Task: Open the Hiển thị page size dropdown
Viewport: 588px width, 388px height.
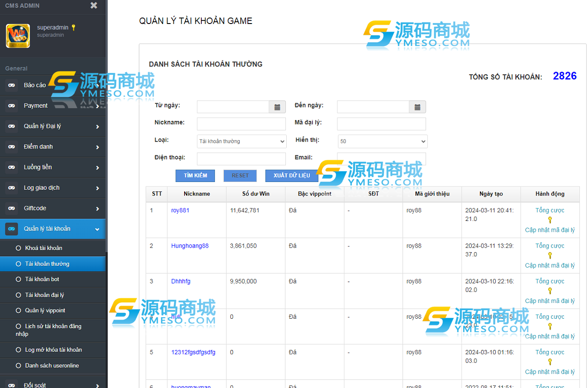Action: click(383, 141)
